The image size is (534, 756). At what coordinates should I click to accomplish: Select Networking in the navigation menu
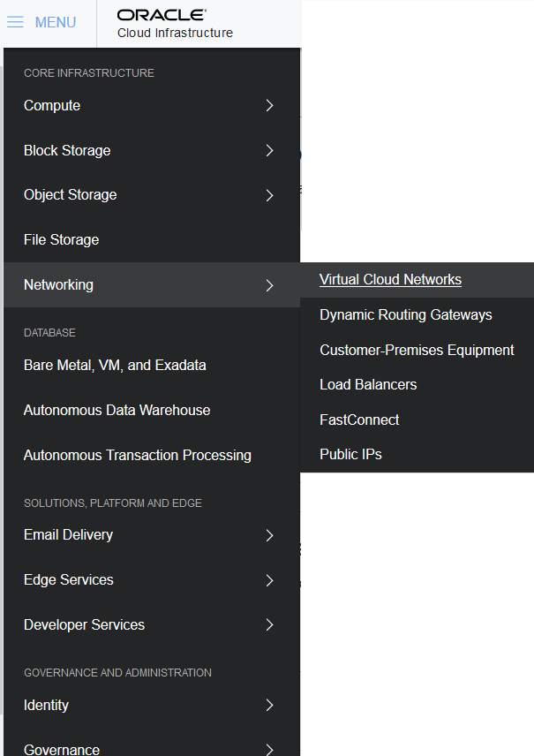point(58,284)
